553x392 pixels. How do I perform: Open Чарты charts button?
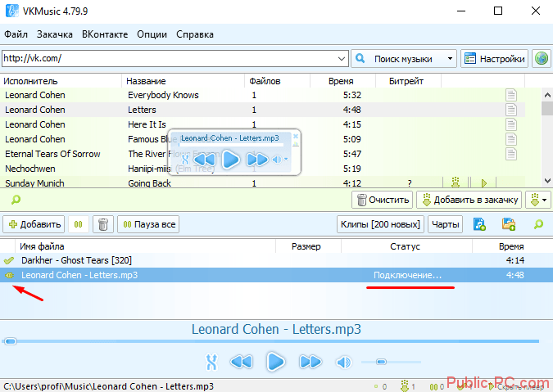(x=445, y=224)
